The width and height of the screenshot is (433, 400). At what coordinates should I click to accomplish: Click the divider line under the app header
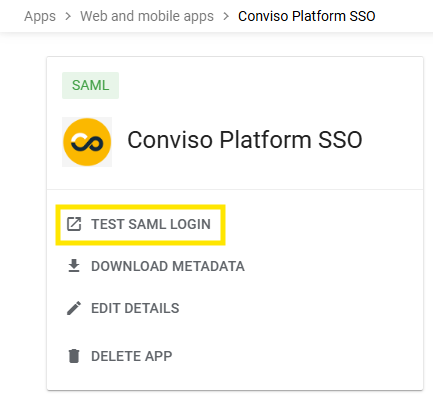[235, 190]
